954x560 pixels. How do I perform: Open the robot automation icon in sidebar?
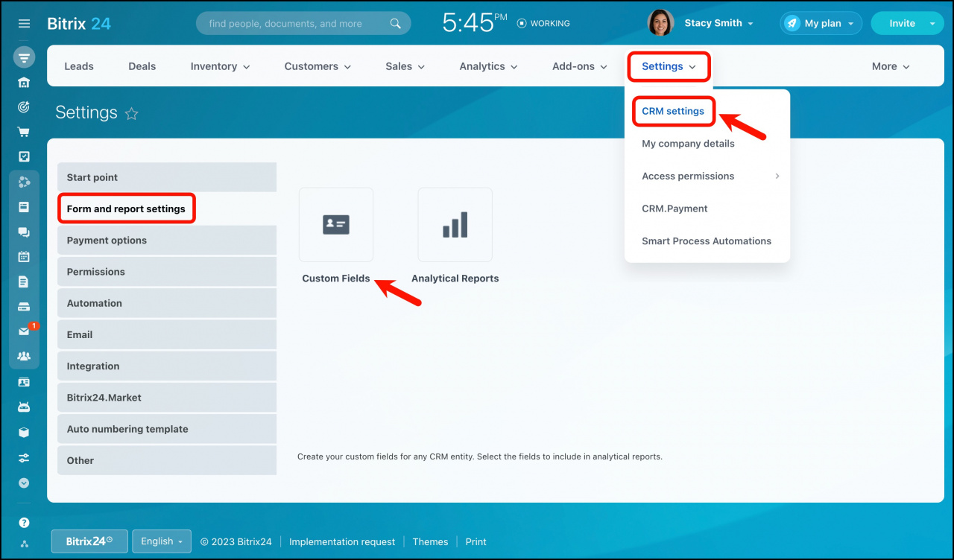pyautogui.click(x=24, y=407)
